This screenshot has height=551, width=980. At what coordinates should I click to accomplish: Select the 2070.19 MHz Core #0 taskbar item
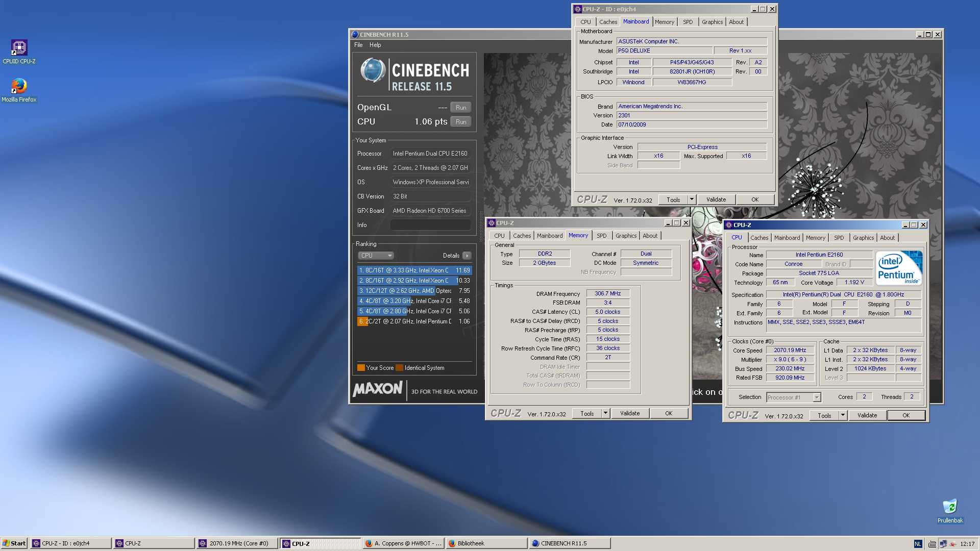[238, 543]
